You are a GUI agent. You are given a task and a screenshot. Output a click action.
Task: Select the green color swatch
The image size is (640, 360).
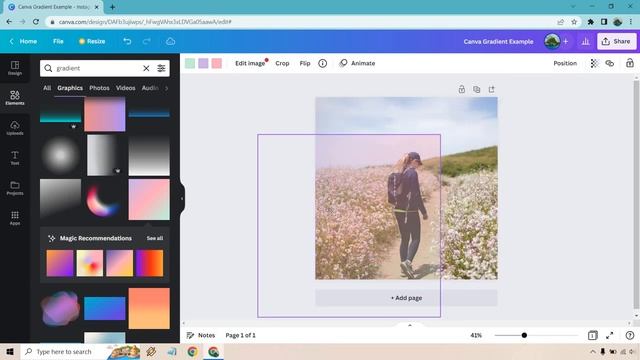190,63
